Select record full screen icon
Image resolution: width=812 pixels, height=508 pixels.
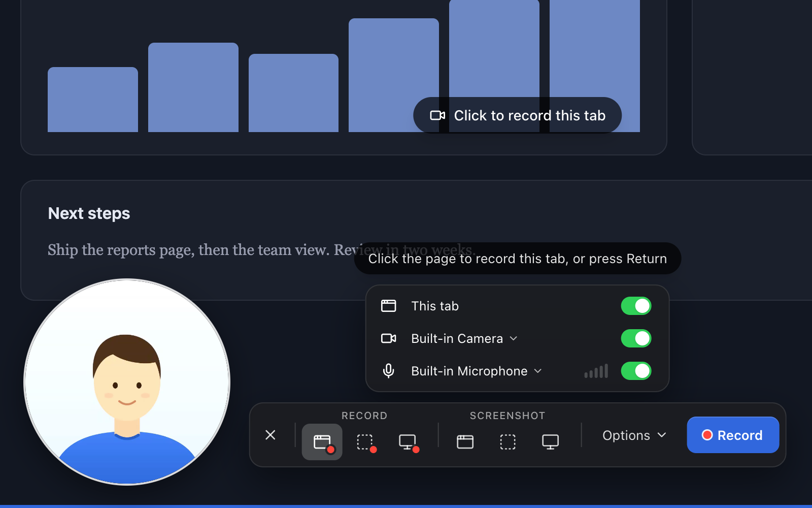coord(408,442)
